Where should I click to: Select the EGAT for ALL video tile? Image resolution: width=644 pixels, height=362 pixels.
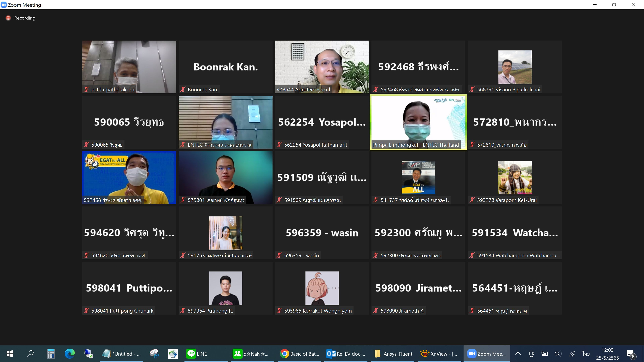pos(129,178)
